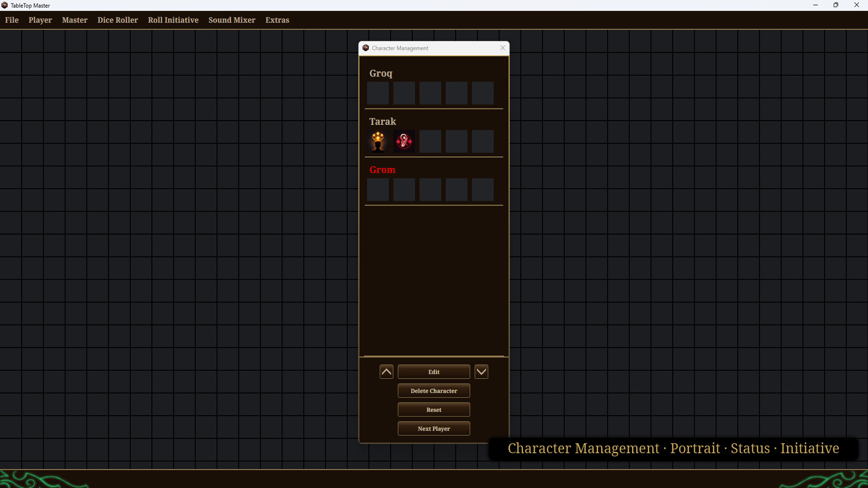Open the Roll Initiative menu
868x488 pixels.
(x=173, y=20)
